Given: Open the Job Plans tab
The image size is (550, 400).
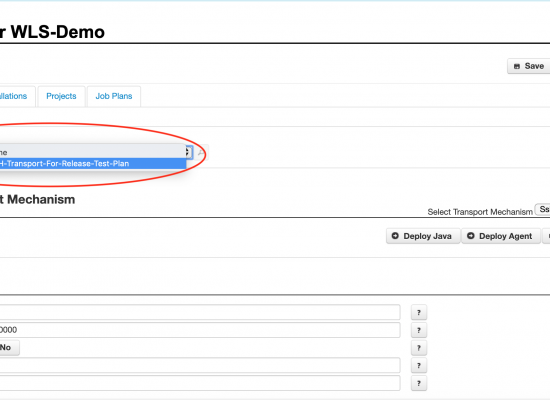Looking at the screenshot, I should (114, 96).
